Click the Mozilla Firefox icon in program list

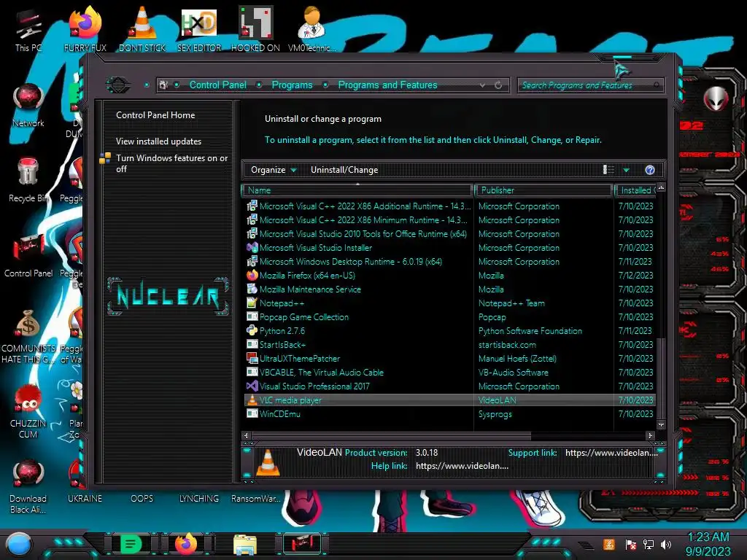(x=252, y=275)
